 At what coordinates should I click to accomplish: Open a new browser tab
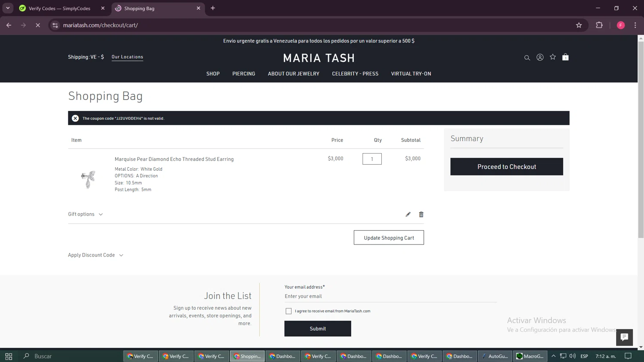point(213,8)
